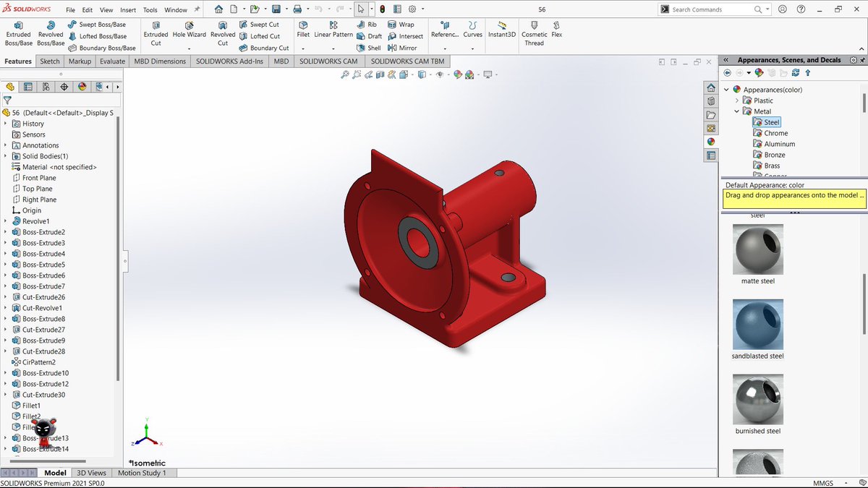
Task: Click the Zoom to Fit icon
Action: tap(345, 75)
